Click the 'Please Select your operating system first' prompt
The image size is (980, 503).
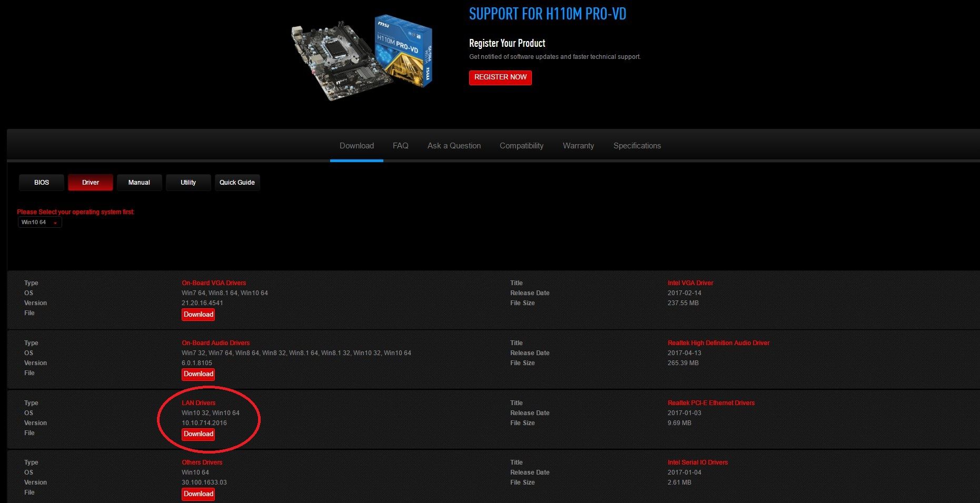click(x=76, y=212)
